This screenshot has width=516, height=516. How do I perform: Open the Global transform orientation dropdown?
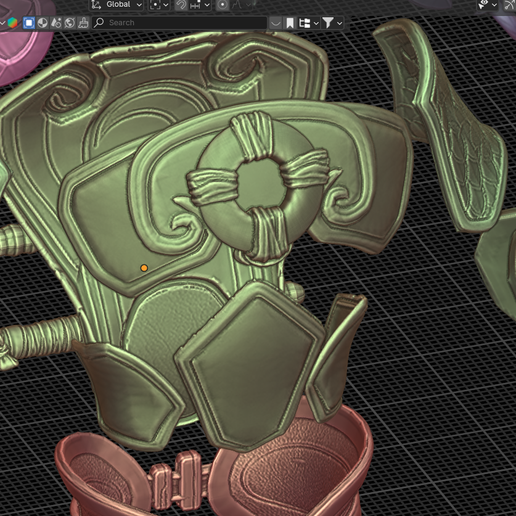point(116,5)
